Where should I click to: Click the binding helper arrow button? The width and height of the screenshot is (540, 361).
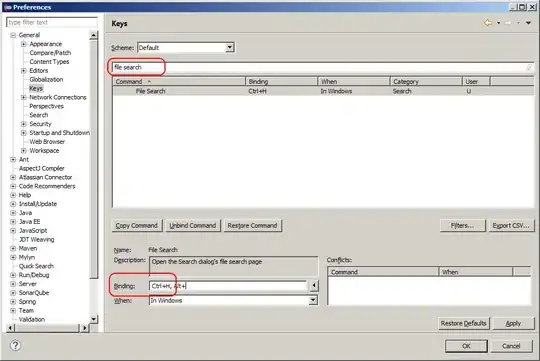(314, 286)
